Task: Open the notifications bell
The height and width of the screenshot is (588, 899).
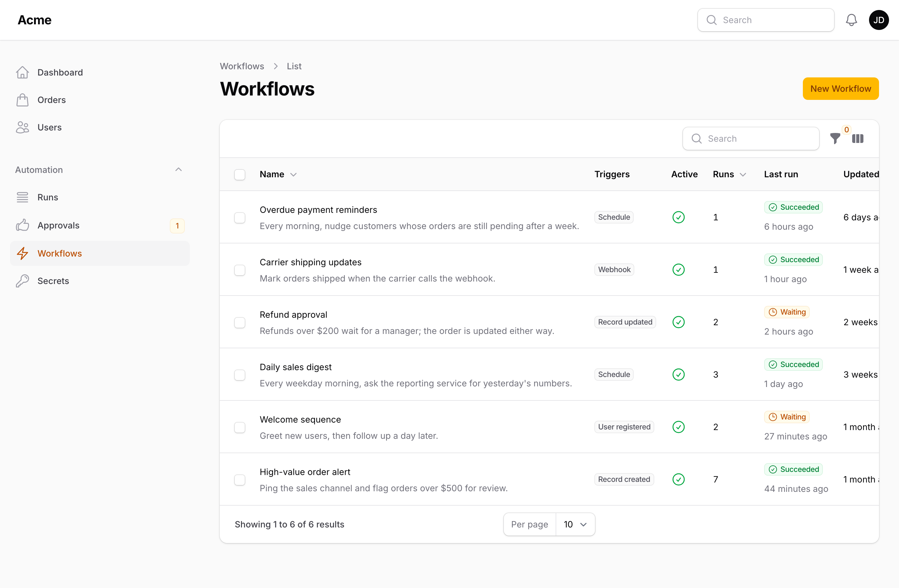Action: click(x=851, y=20)
